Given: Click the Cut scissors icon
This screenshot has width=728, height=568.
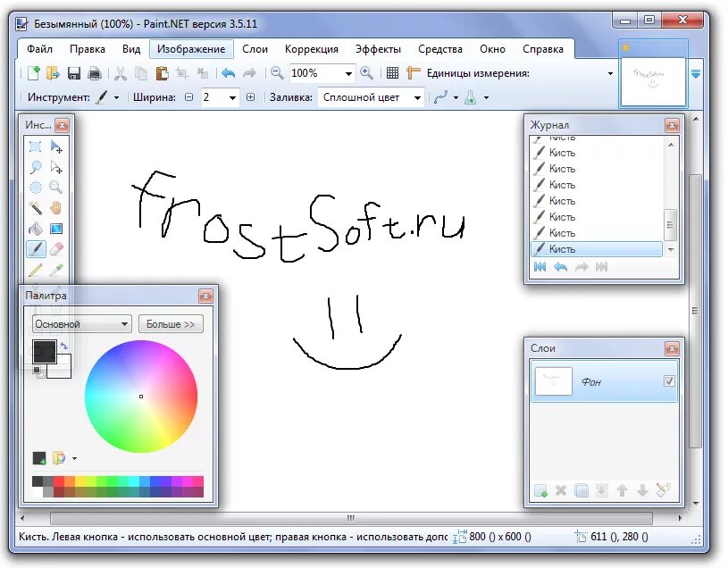Looking at the screenshot, I should (121, 73).
